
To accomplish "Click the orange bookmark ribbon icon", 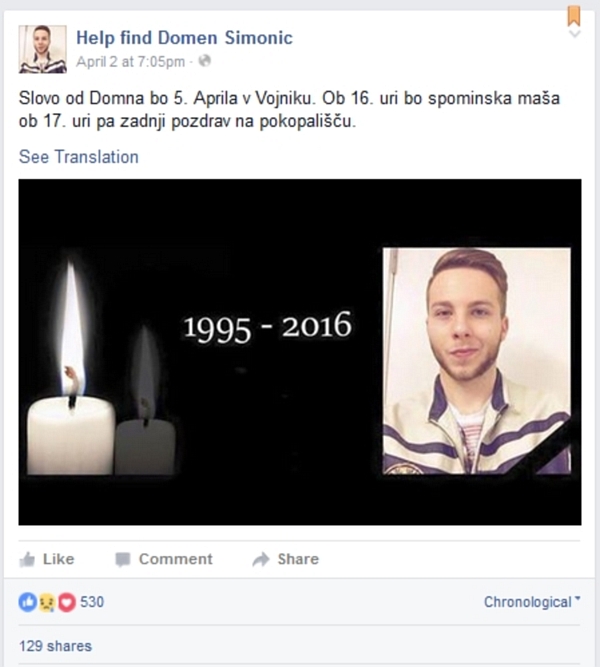I will coord(574,17).
